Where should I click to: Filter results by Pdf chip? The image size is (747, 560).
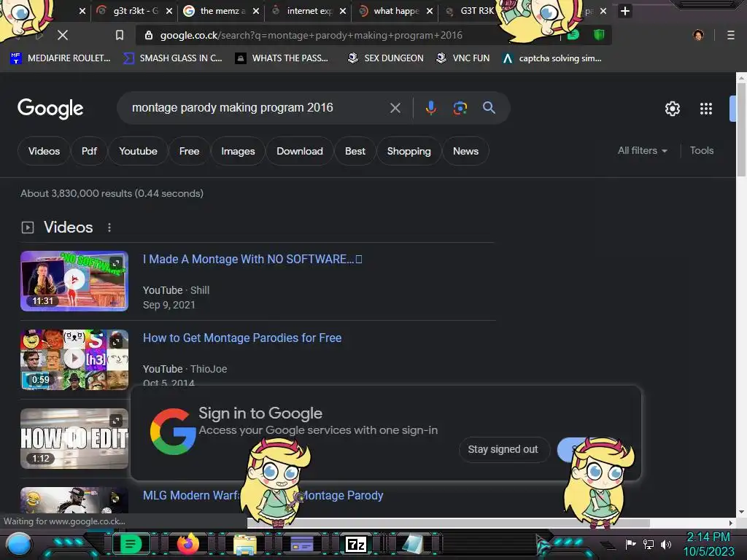(89, 151)
